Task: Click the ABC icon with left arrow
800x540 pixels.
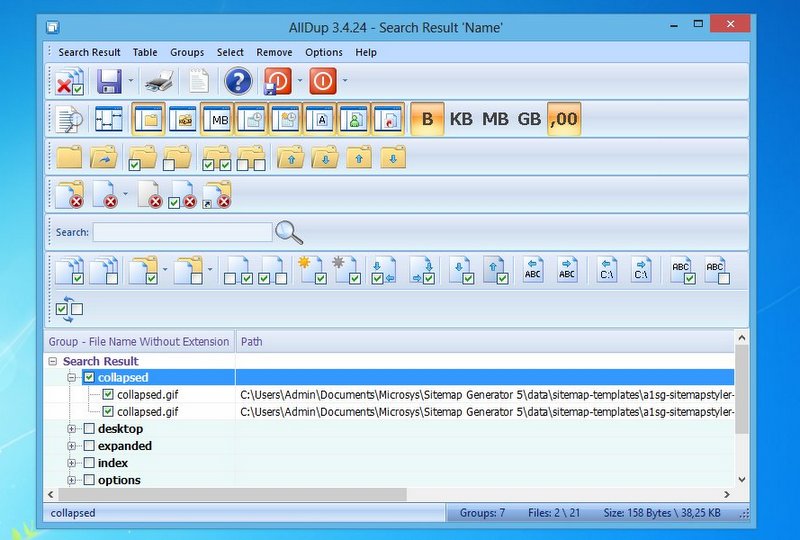Action: click(533, 270)
